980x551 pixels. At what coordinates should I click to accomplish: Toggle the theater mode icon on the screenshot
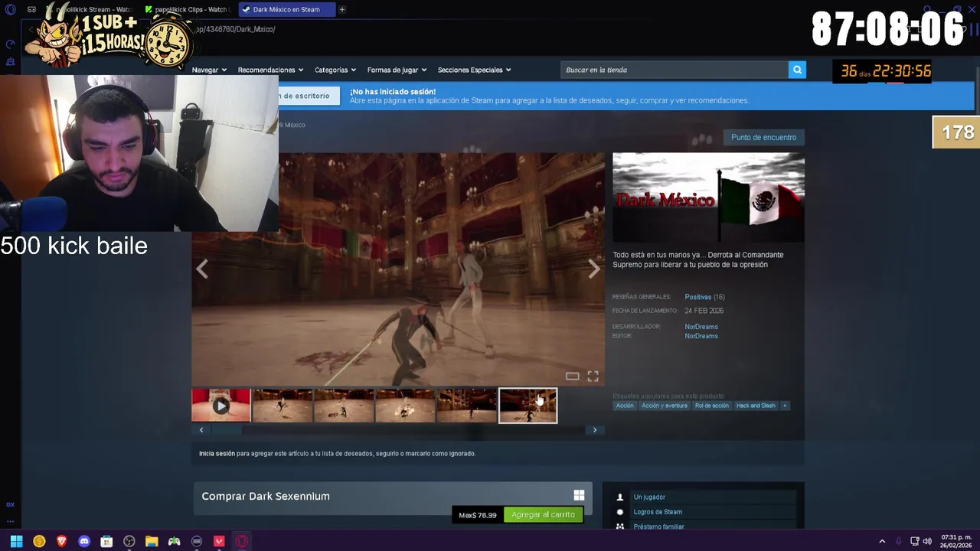coord(572,376)
